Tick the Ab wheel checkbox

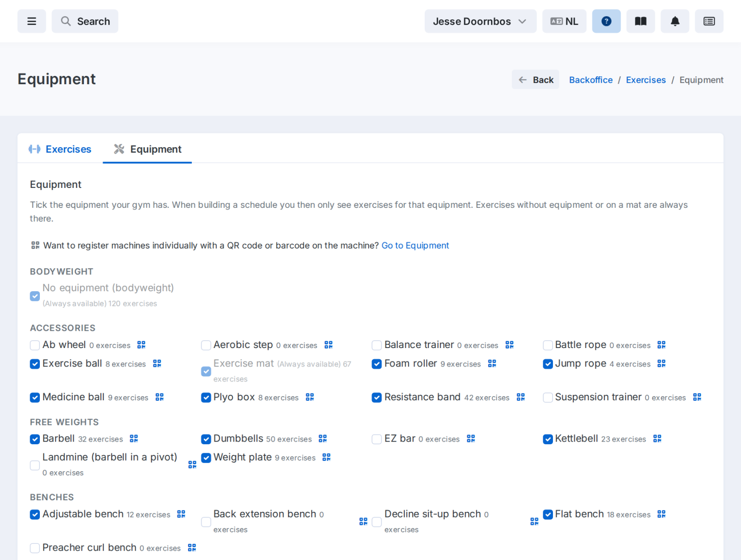point(35,345)
